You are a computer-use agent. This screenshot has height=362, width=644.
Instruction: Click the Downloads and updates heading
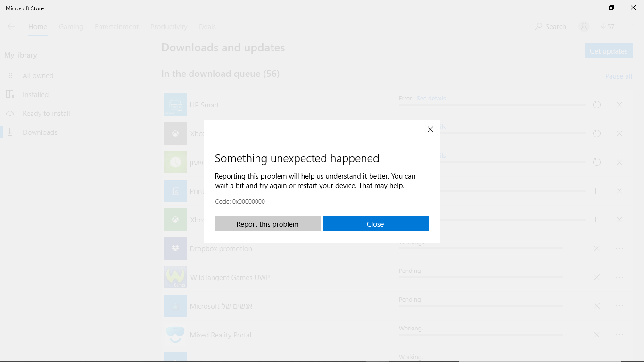click(223, 48)
